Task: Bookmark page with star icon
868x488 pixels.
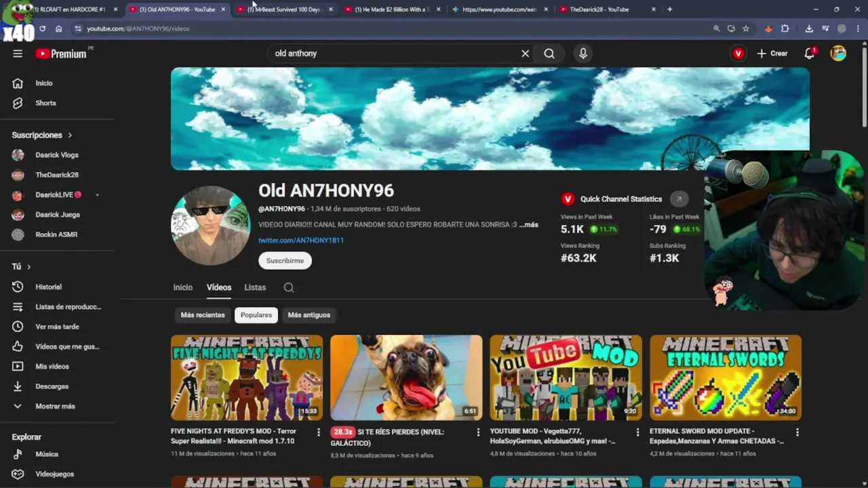Action: (746, 28)
